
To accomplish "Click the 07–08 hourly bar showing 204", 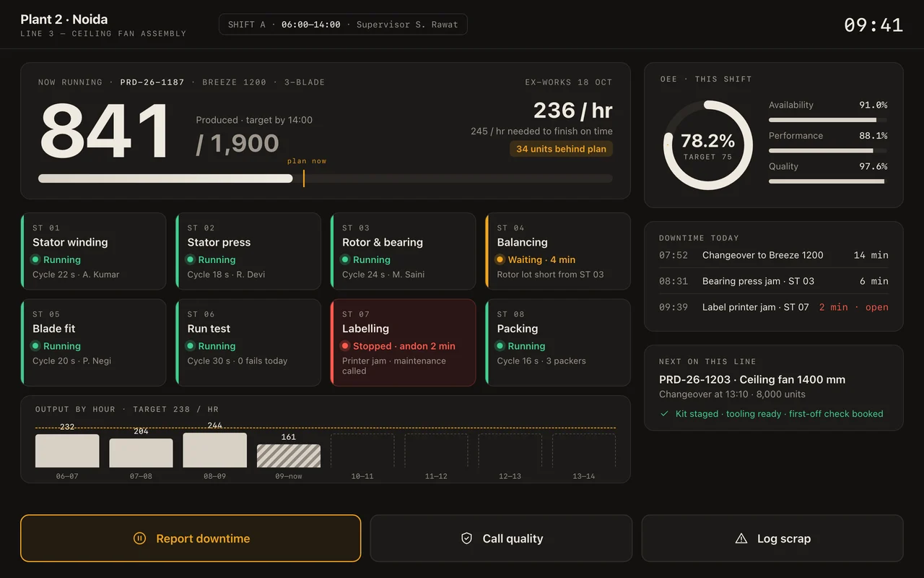I will pyautogui.click(x=141, y=453).
